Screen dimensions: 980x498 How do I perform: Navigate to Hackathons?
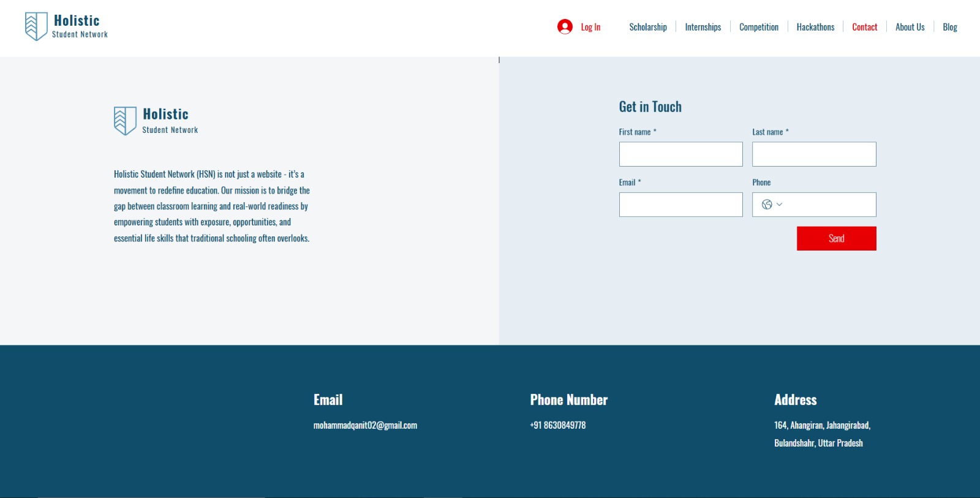click(x=815, y=27)
